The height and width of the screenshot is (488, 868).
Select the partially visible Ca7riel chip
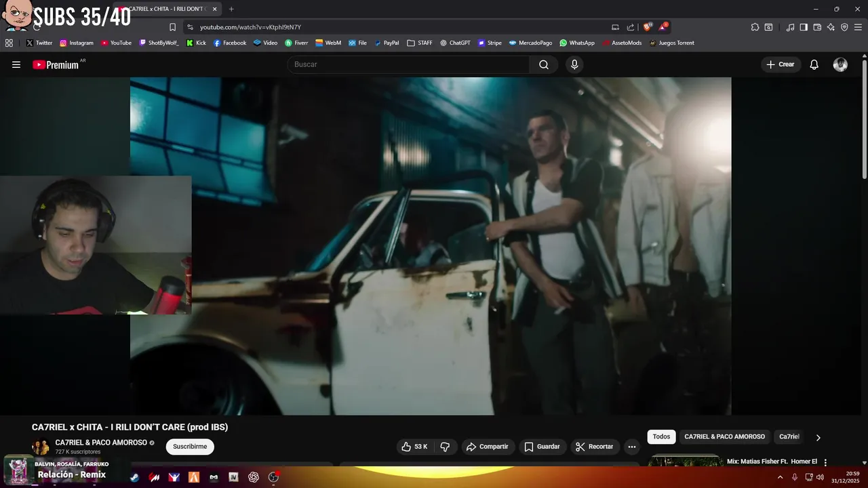click(789, 436)
